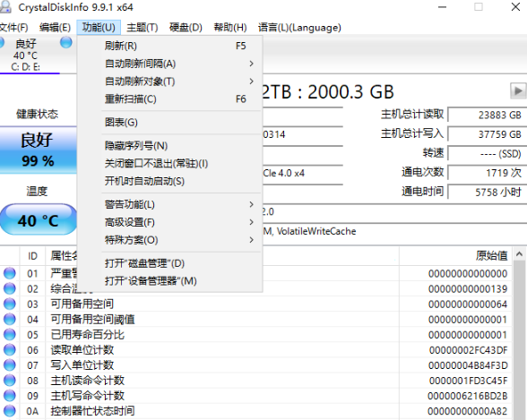This screenshot has width=527, height=420.
Task: Click status orb for 主机写命令计数 row
Action: coord(9,396)
